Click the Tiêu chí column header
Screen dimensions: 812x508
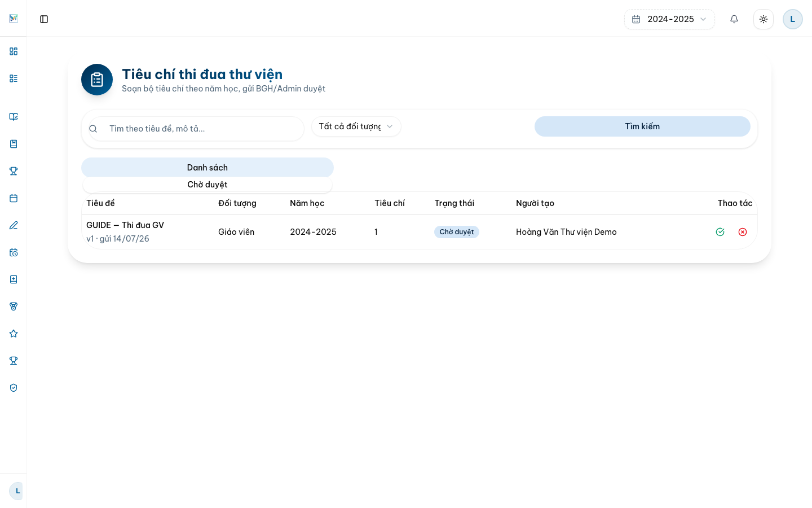coord(390,203)
